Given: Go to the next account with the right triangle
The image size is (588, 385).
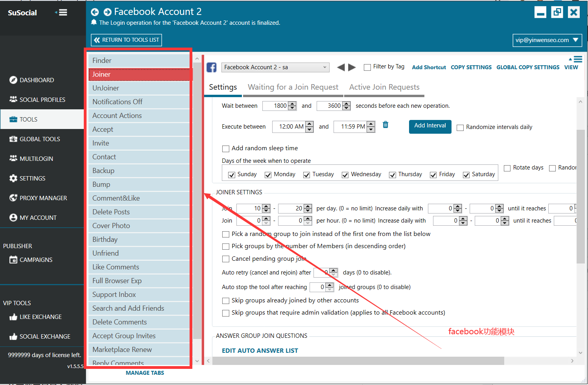Looking at the screenshot, I should pos(352,67).
